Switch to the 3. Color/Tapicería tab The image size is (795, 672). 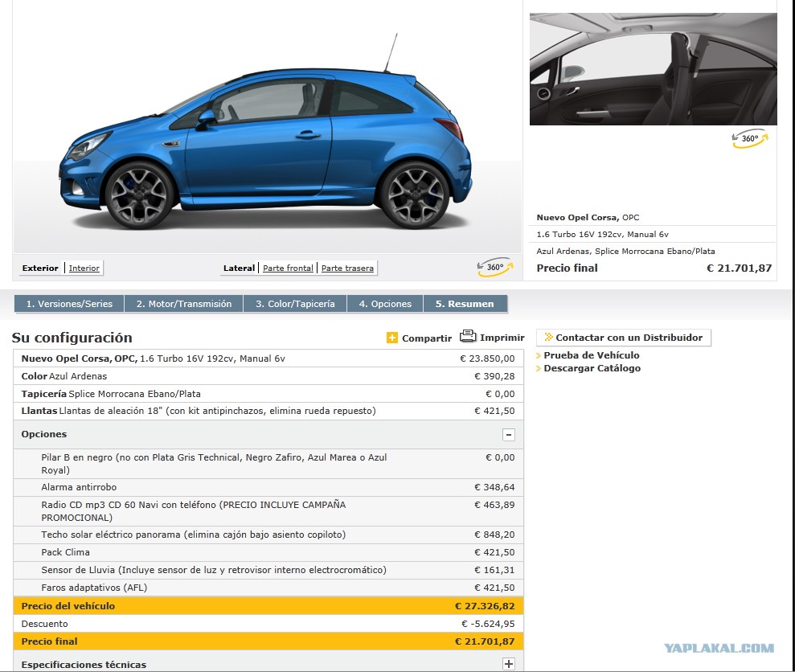[x=295, y=304]
